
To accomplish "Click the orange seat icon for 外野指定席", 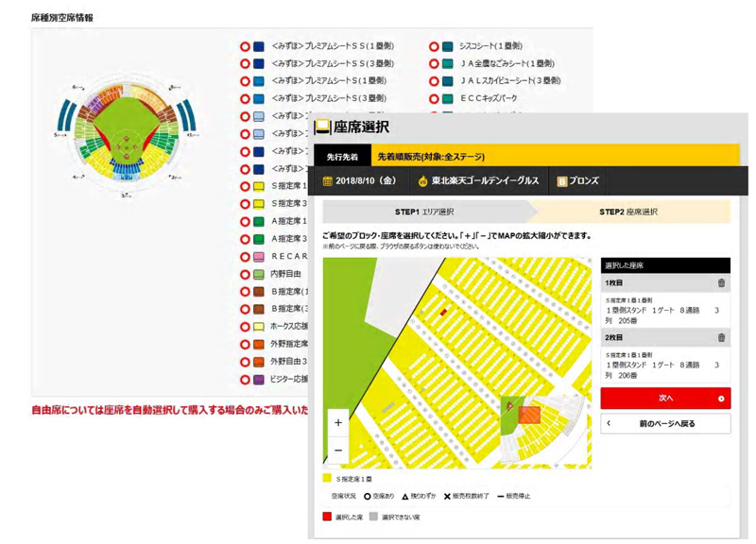I will click(259, 345).
